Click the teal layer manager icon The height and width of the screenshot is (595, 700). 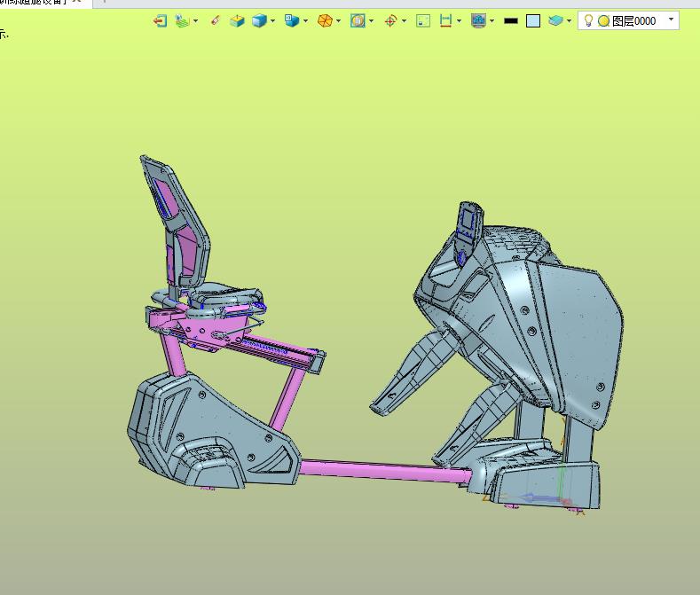(555, 21)
